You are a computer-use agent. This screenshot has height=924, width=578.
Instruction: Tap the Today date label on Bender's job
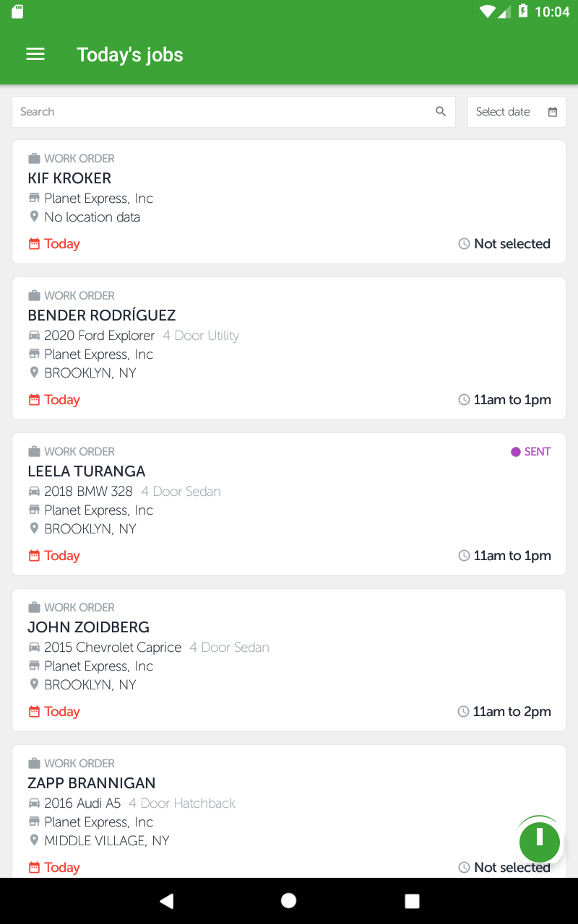click(61, 400)
